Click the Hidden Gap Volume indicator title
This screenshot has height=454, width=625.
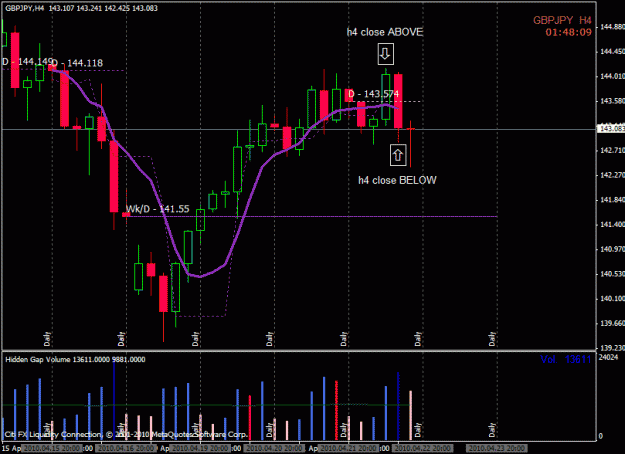75,360
